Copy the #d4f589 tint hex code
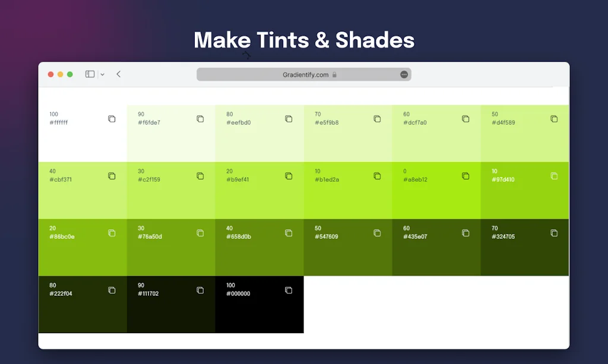608x364 pixels. 555,119
